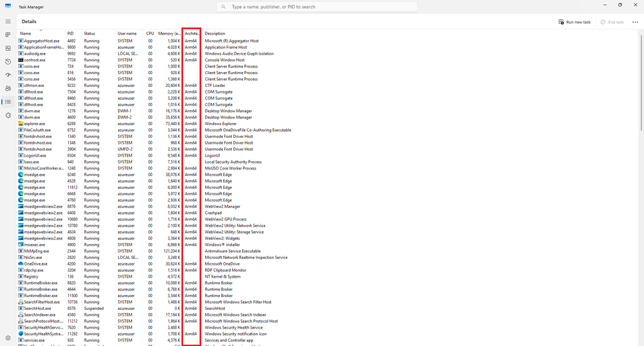
Task: Sort by the CPU column header
Action: 150,34
